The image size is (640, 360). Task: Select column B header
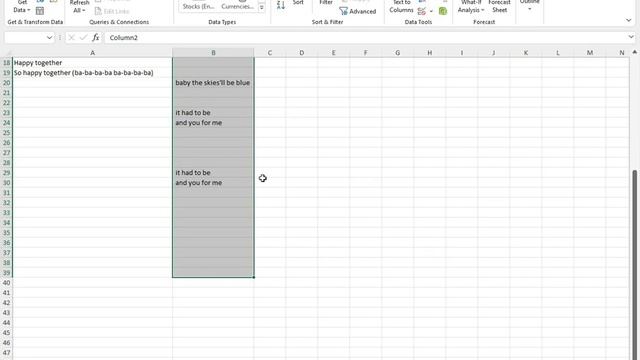pyautogui.click(x=213, y=53)
